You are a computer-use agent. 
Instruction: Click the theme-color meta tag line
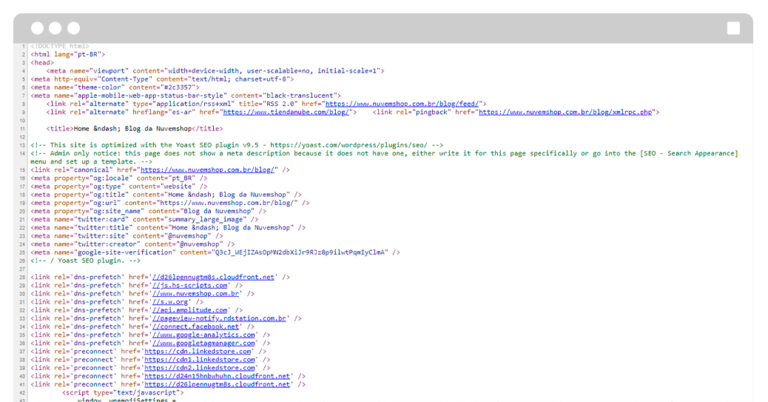(115, 87)
